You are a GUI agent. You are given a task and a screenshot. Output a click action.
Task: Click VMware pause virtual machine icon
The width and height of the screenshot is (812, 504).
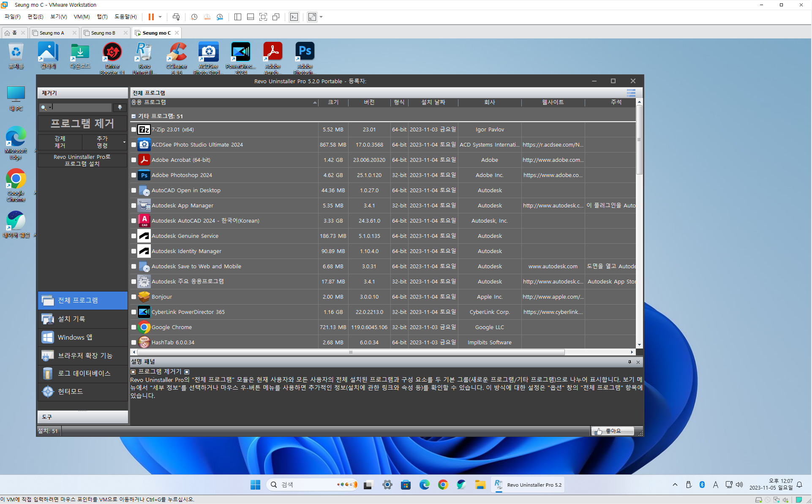pyautogui.click(x=151, y=17)
